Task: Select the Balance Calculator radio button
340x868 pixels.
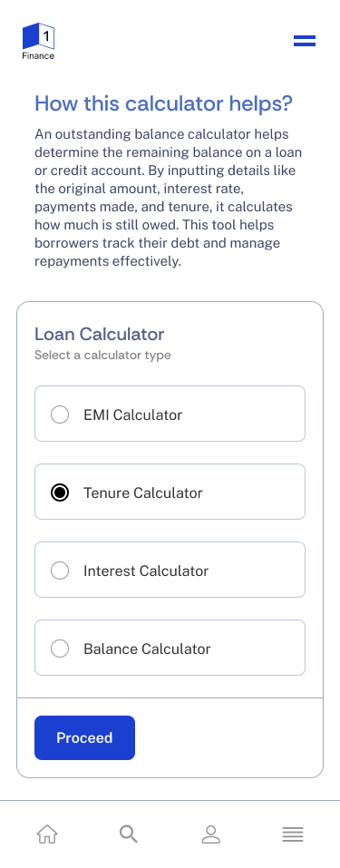Action: click(60, 649)
